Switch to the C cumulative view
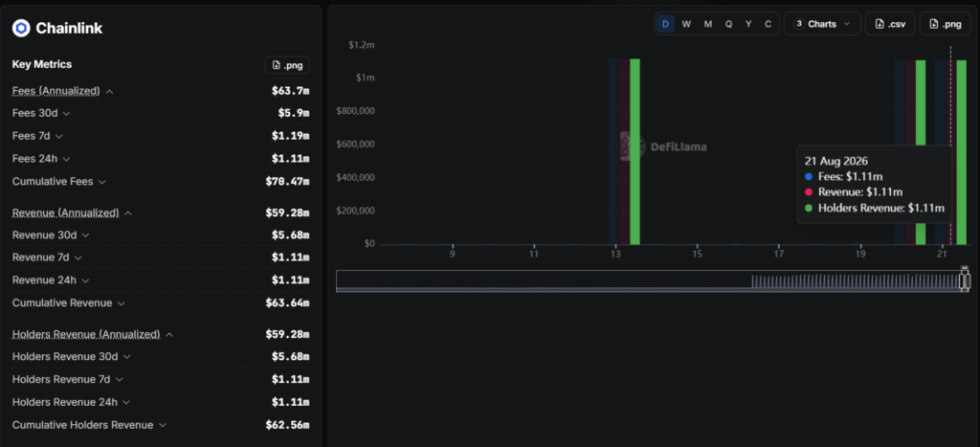The width and height of the screenshot is (980, 447). click(768, 24)
